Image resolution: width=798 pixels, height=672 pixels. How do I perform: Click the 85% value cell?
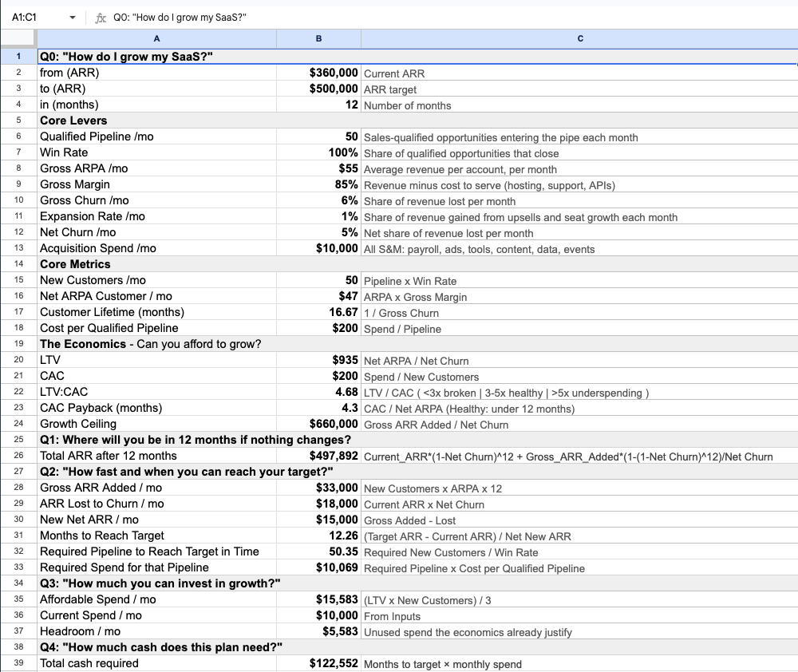(x=318, y=184)
